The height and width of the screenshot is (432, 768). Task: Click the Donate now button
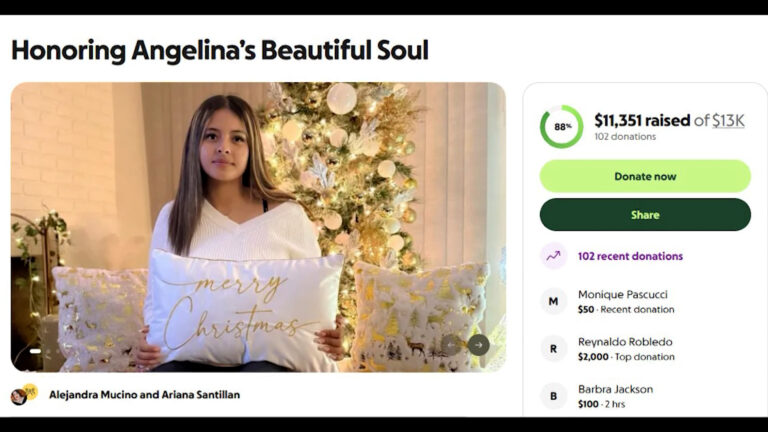(x=645, y=176)
